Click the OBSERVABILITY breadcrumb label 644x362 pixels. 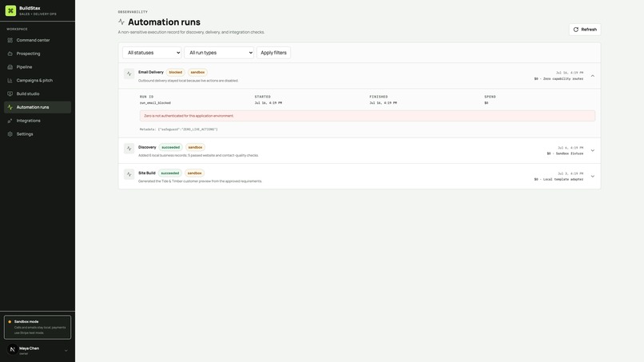133,12
